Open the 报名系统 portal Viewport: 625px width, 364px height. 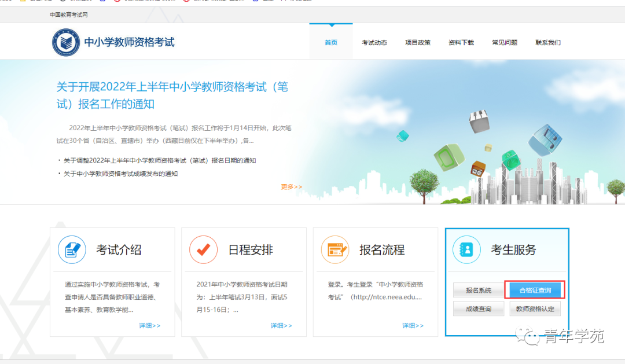pyautogui.click(x=479, y=290)
